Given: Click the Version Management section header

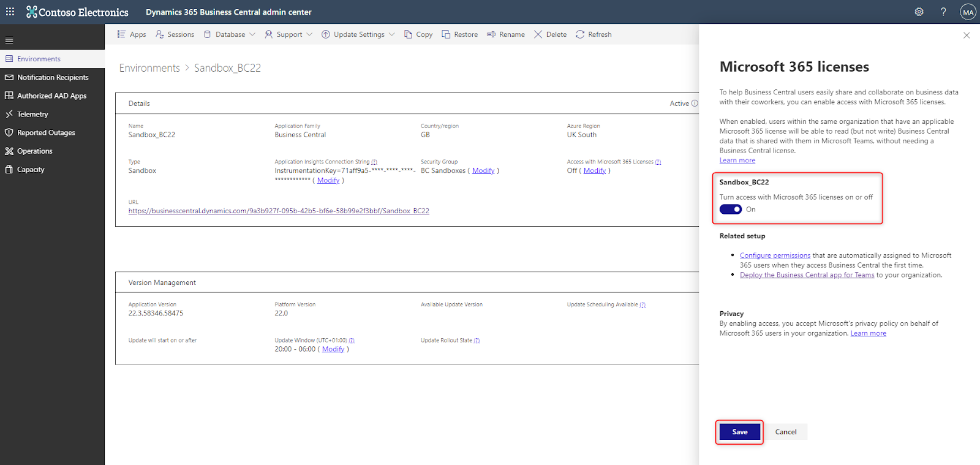Looking at the screenshot, I should pyautogui.click(x=162, y=282).
